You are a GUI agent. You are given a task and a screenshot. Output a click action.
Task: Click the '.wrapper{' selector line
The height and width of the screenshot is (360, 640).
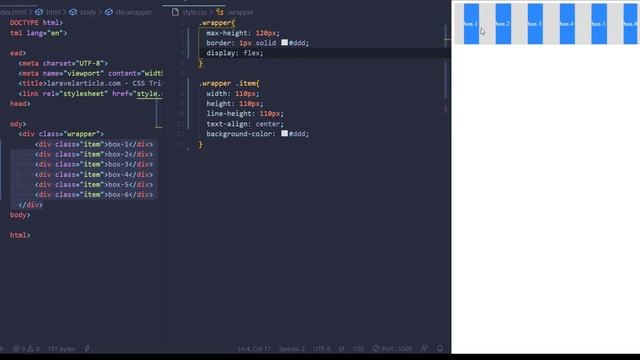coord(217,23)
